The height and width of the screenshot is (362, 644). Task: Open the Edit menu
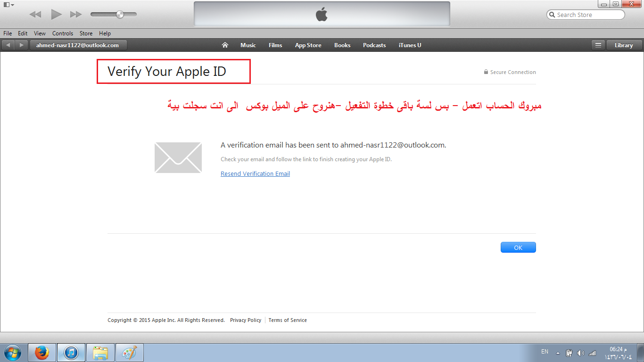(23, 33)
